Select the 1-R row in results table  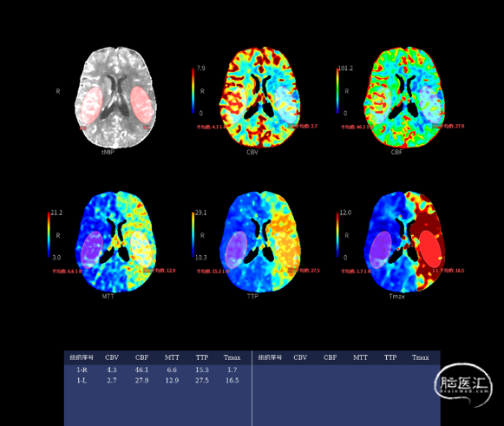click(x=158, y=370)
